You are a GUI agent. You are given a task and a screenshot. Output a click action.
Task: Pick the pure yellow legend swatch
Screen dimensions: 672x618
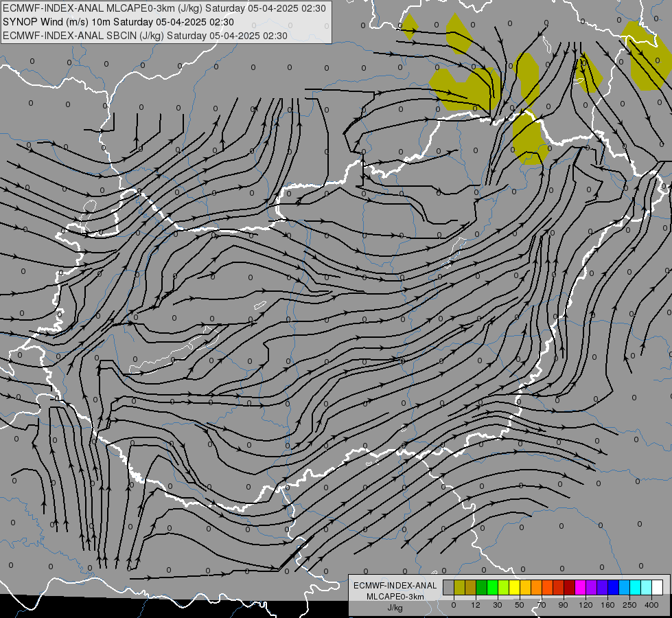[514, 587]
